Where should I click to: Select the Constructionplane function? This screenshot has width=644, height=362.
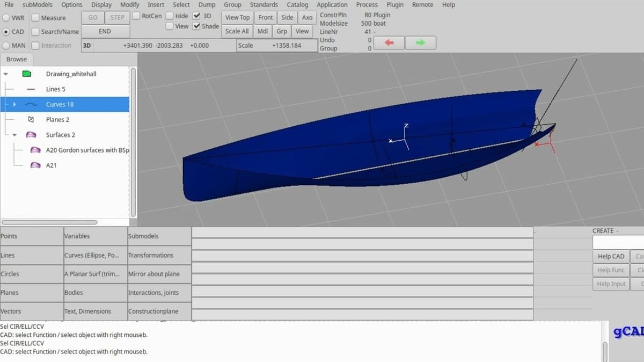click(159, 311)
